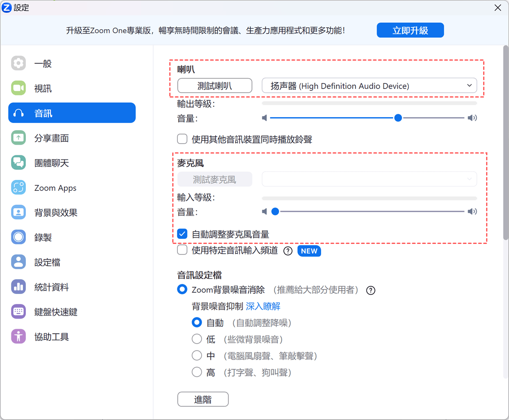Click the Zoom Apps icon
Image resolution: width=509 pixels, height=420 pixels.
(x=18, y=188)
